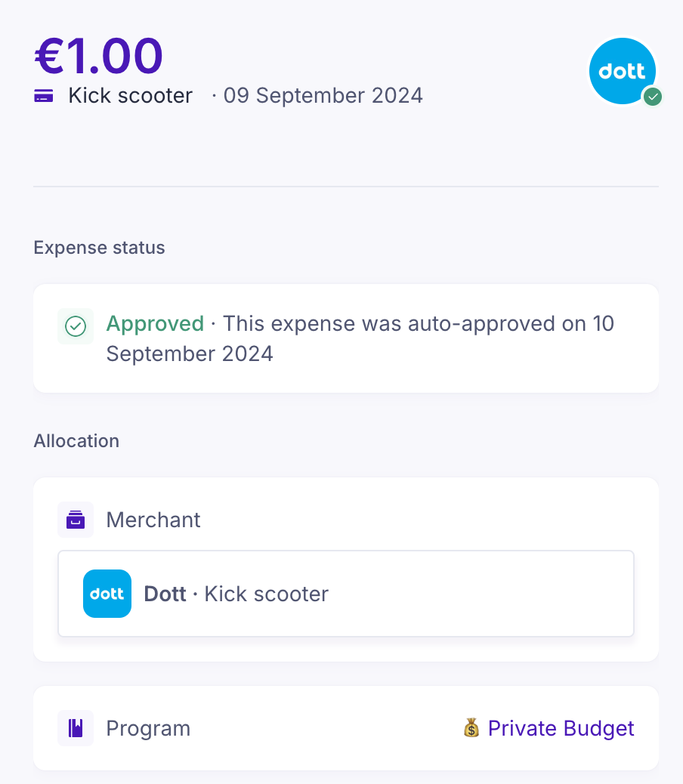Select the 09 September 2024 date
Viewport: 683px width, 784px height.
click(x=323, y=96)
